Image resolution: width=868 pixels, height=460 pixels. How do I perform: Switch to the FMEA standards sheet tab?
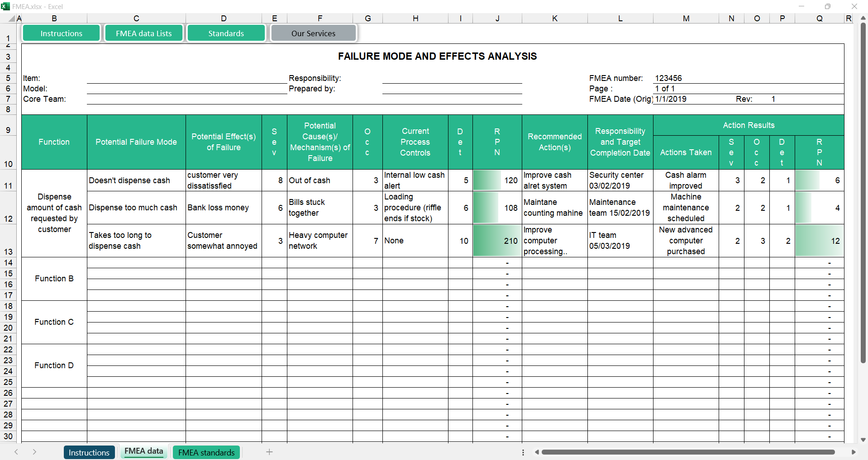click(x=206, y=452)
